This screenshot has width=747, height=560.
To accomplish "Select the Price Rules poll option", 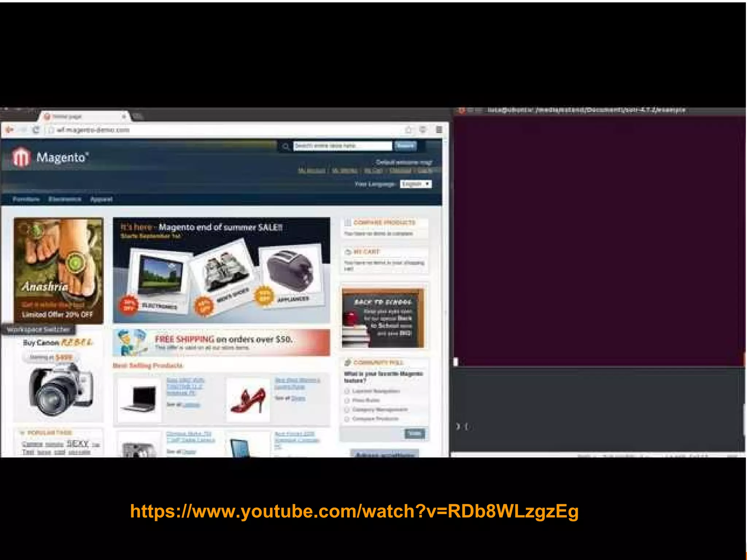I will pos(347,400).
